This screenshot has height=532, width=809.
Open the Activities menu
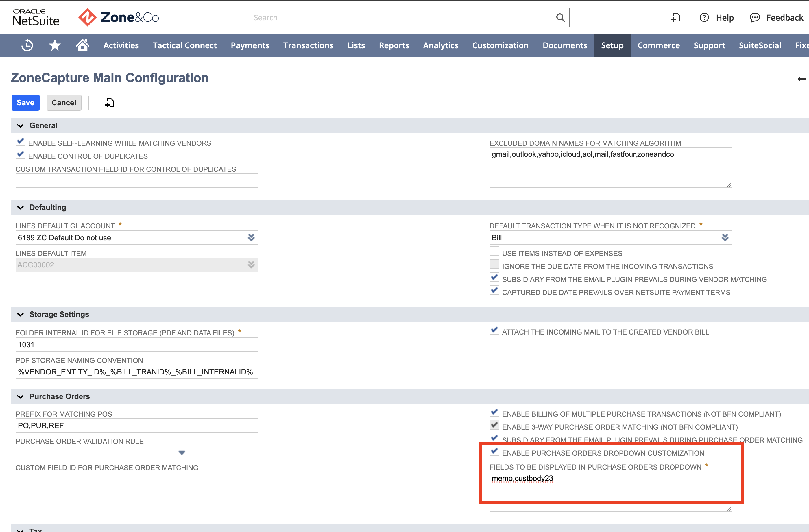coord(121,45)
